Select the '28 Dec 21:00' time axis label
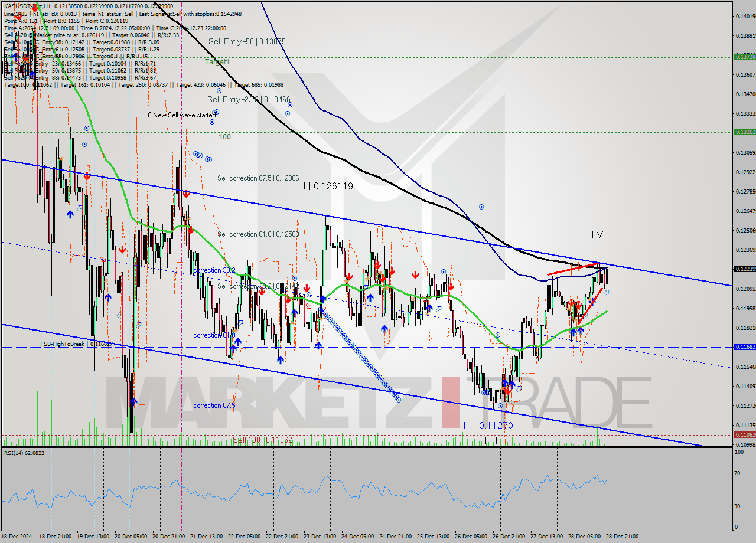 (x=623, y=537)
